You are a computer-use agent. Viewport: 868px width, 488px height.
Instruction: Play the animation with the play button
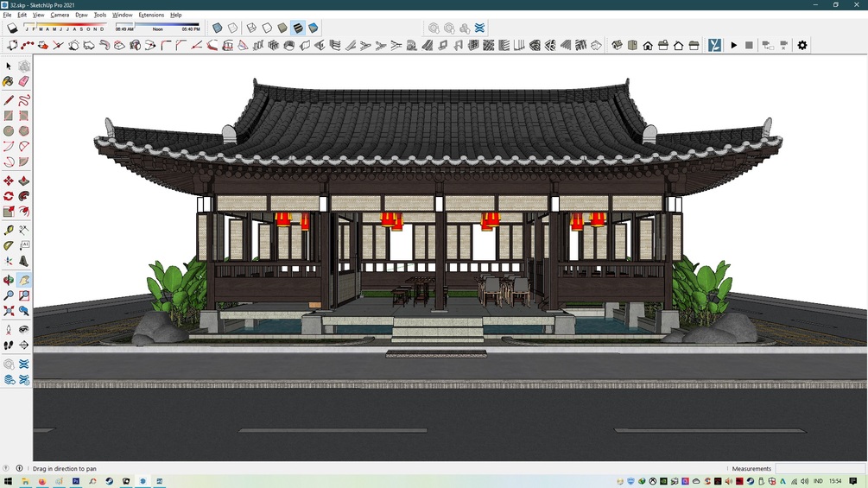pos(734,46)
